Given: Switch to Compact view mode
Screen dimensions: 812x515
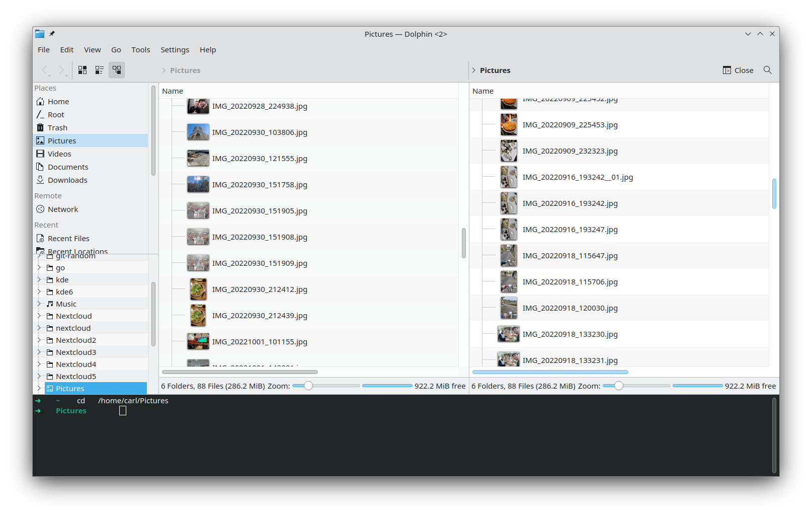Looking at the screenshot, I should (100, 70).
